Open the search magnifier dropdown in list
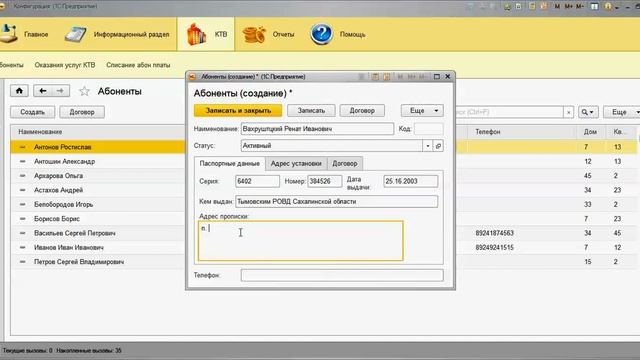 (588, 112)
